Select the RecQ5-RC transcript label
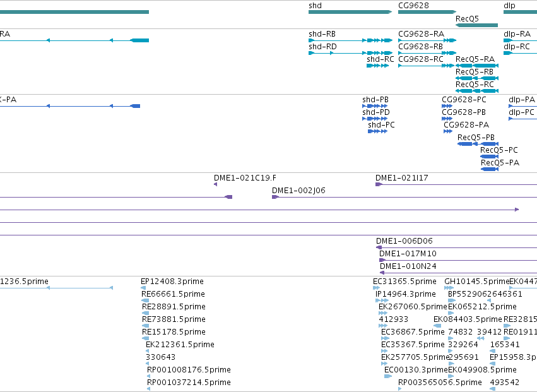This screenshot has width=537, height=392. pyautogui.click(x=475, y=85)
